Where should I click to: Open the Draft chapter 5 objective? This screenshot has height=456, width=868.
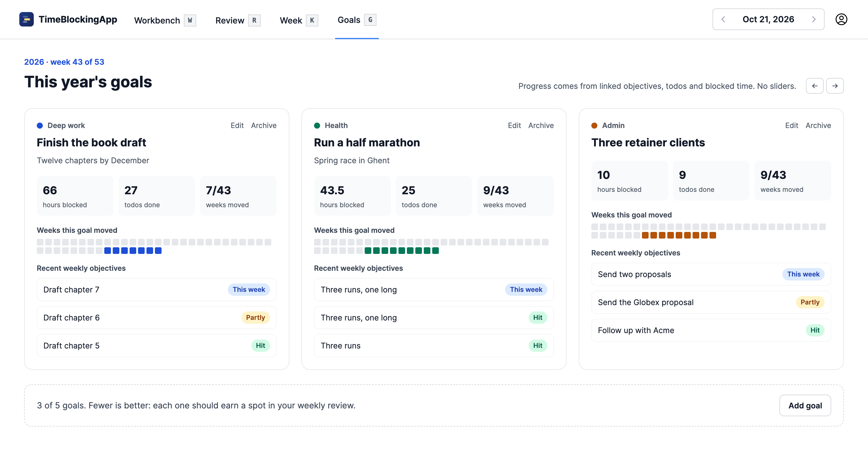(156, 345)
